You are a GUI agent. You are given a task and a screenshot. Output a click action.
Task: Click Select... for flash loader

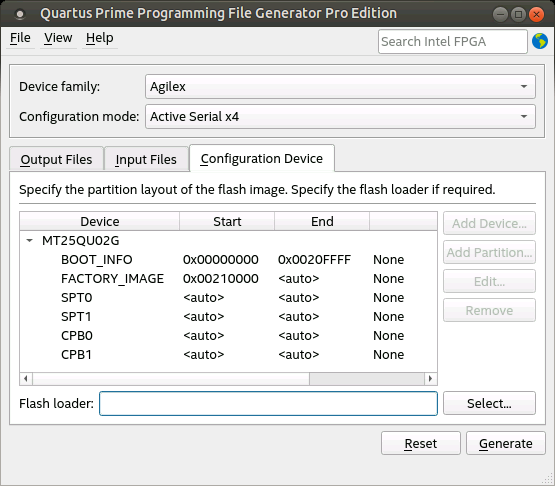[489, 403]
